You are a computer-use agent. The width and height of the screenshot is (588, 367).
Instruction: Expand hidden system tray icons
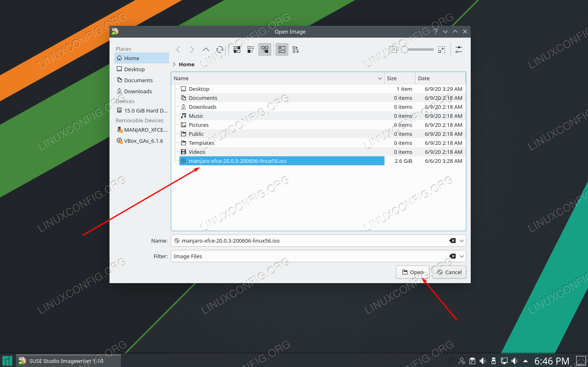525,361
